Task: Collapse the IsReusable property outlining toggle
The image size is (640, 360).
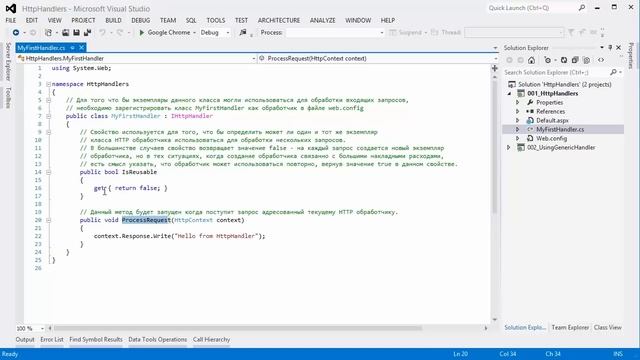Action: (48, 172)
